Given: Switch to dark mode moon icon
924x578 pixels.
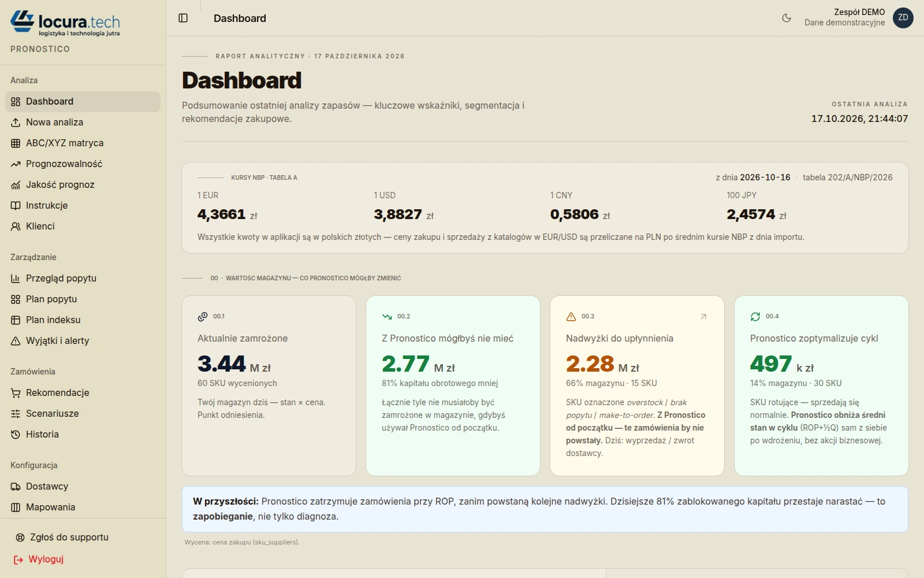Looking at the screenshot, I should pyautogui.click(x=787, y=18).
